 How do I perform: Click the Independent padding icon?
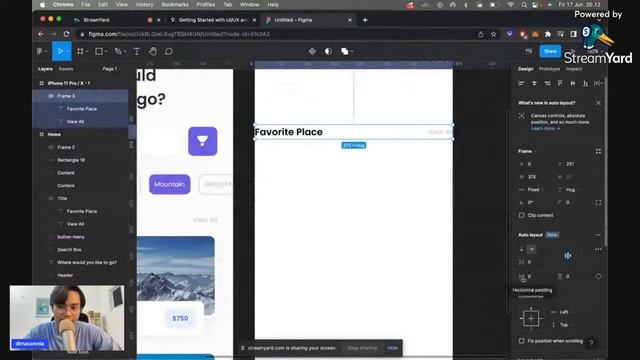(x=598, y=276)
